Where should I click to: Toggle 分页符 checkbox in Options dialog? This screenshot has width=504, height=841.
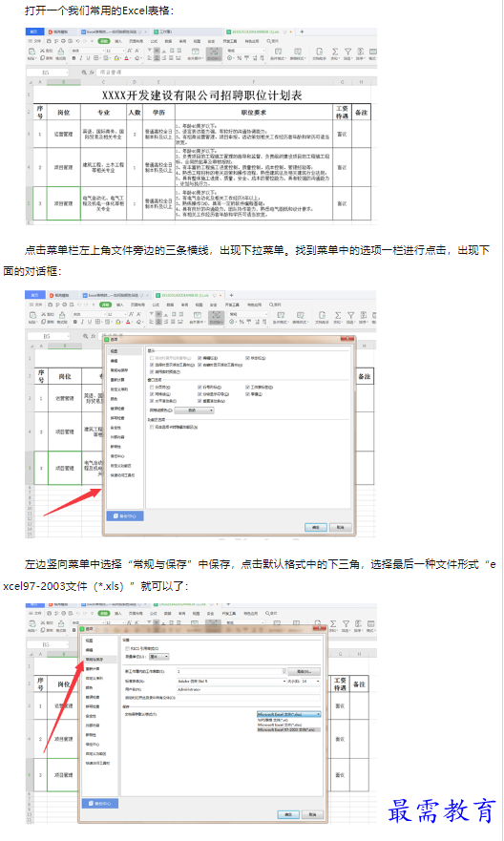point(152,388)
